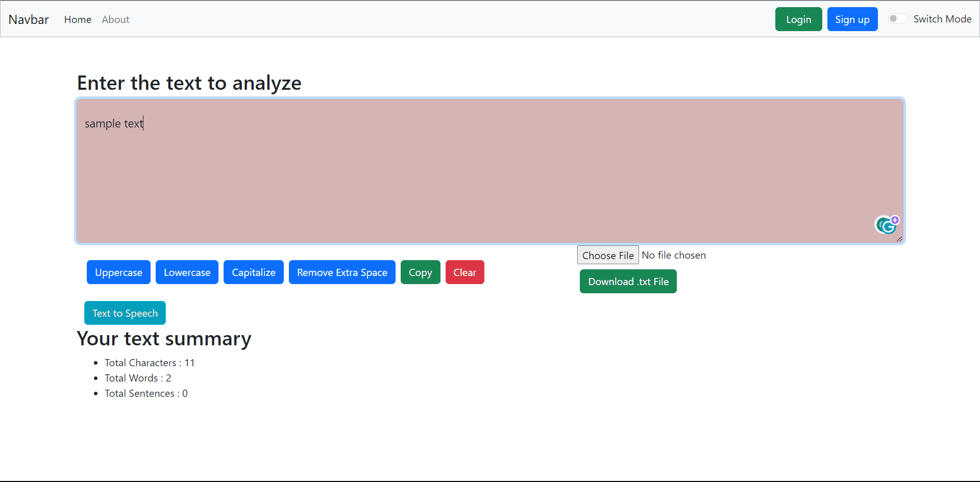Click Remove Extra Space button
This screenshot has width=980, height=482.
point(342,272)
